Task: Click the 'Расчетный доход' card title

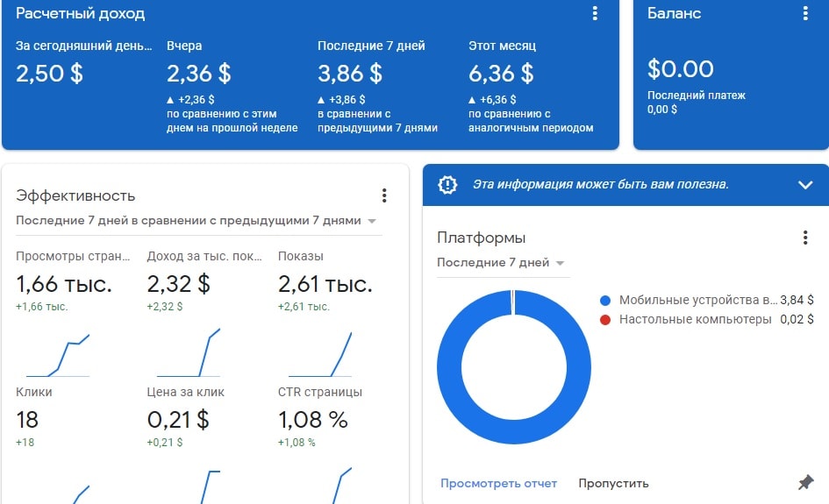Action: tap(80, 14)
